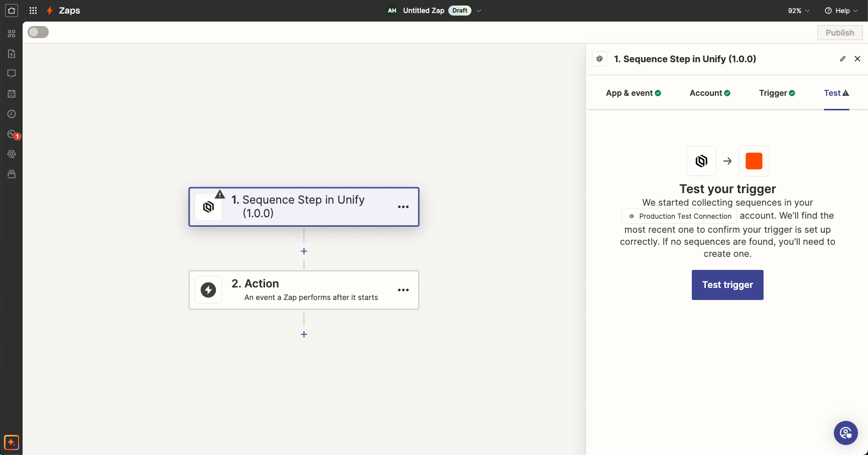
Task: Click the Publish button
Action: coord(839,32)
